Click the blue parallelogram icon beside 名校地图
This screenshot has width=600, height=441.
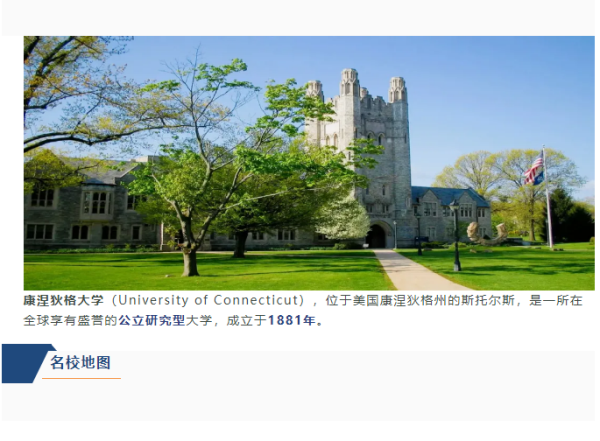click(29, 363)
